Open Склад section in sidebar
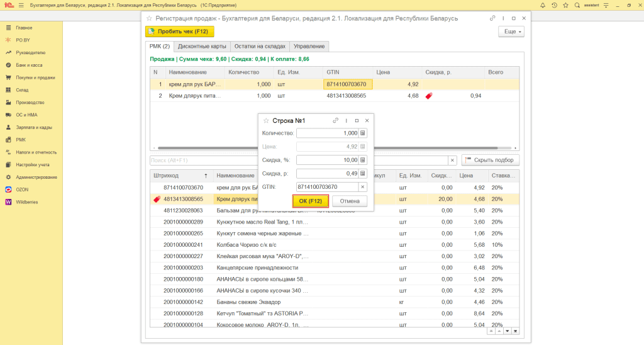 [x=22, y=90]
